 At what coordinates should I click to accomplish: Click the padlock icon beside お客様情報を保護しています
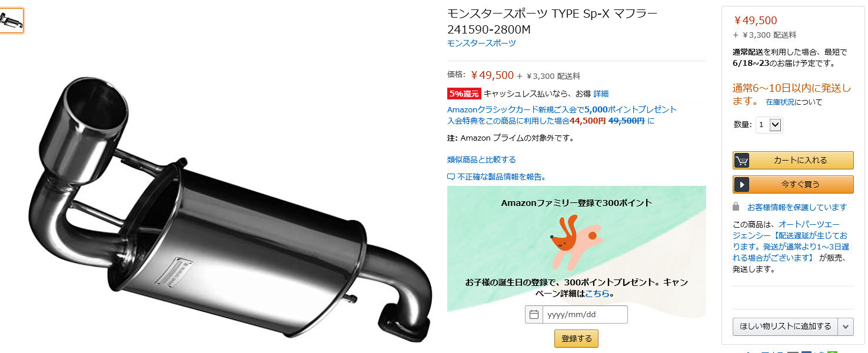click(x=736, y=207)
